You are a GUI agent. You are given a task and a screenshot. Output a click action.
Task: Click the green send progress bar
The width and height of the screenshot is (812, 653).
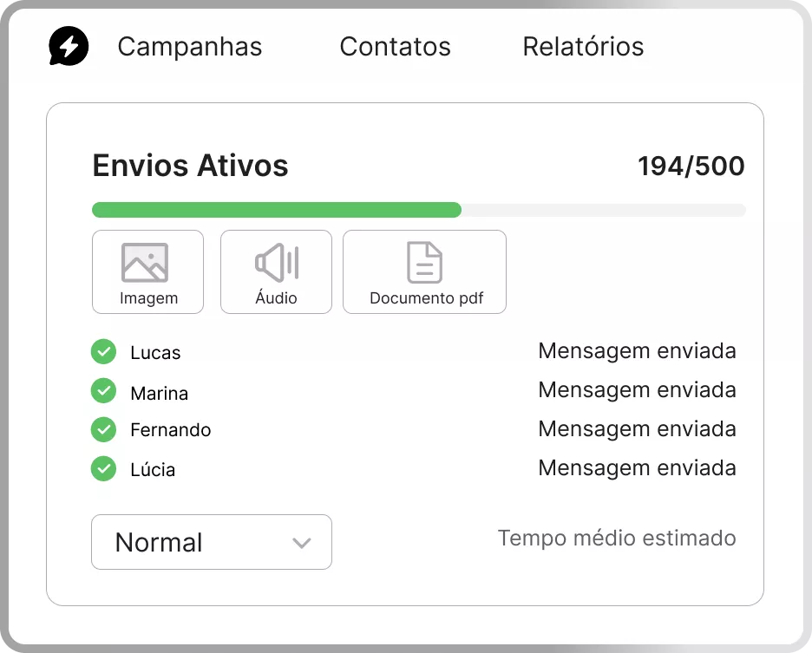(276, 210)
